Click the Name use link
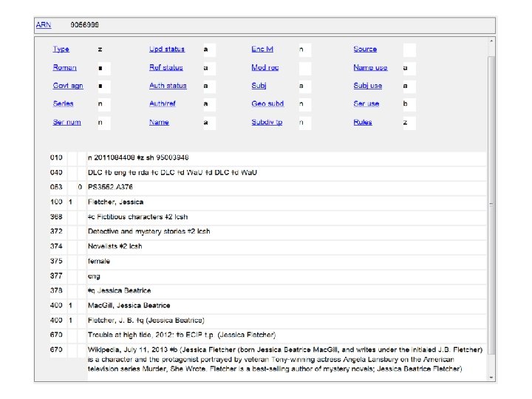Image resolution: width=532 pixels, height=399 pixels. 370,68
